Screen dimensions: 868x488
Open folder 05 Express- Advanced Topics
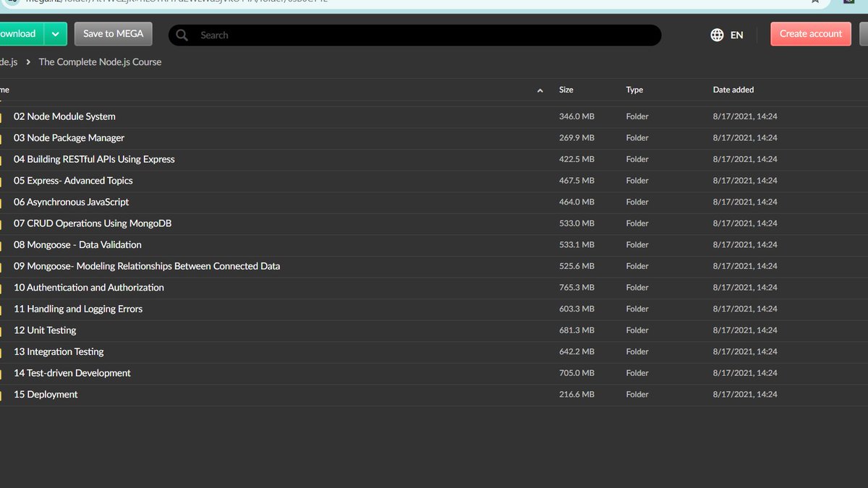(x=73, y=181)
